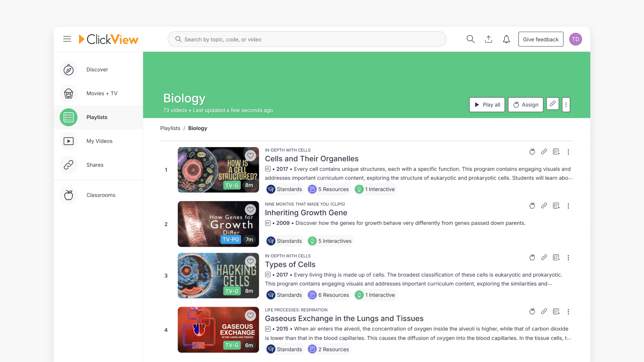644x362 pixels.
Task: Assign "Cells and Their Organelles" to a classroom via apple icon
Action: coord(532,152)
